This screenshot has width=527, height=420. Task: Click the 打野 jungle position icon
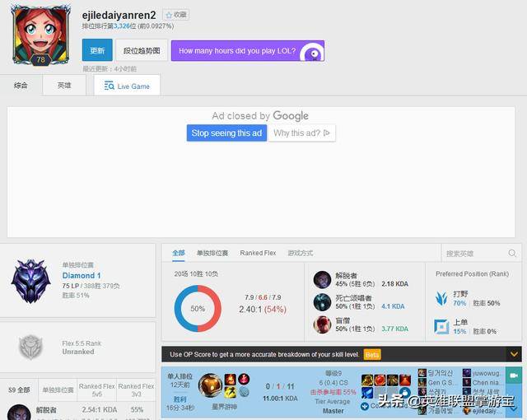pyautogui.click(x=441, y=298)
